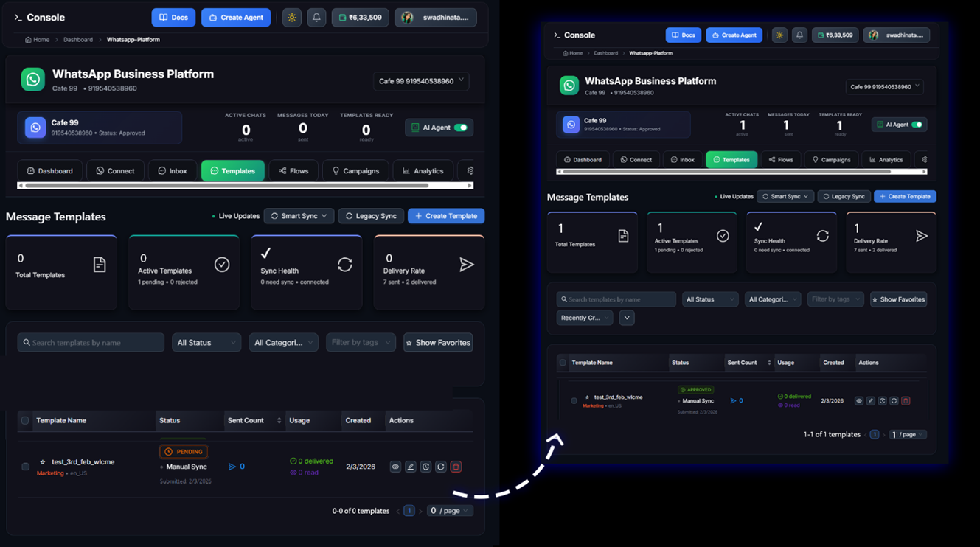Click the pencil edit icon in left screenshot's template row
Image resolution: width=980 pixels, height=547 pixels.
pos(411,467)
